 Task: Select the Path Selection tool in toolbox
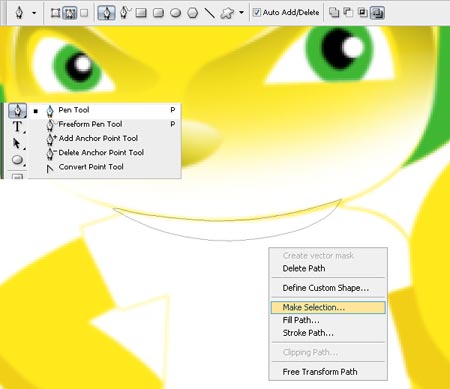click(x=17, y=144)
